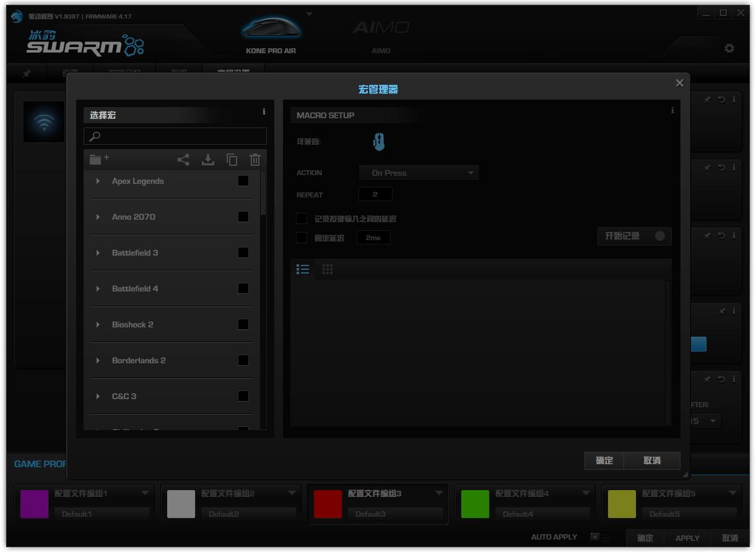
Task: Click the wireless signal icon
Action: [44, 122]
